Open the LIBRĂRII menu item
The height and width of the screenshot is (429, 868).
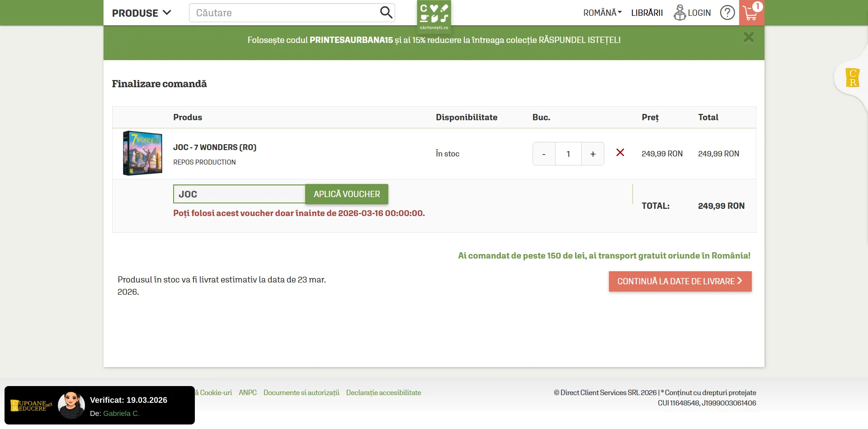tap(646, 13)
